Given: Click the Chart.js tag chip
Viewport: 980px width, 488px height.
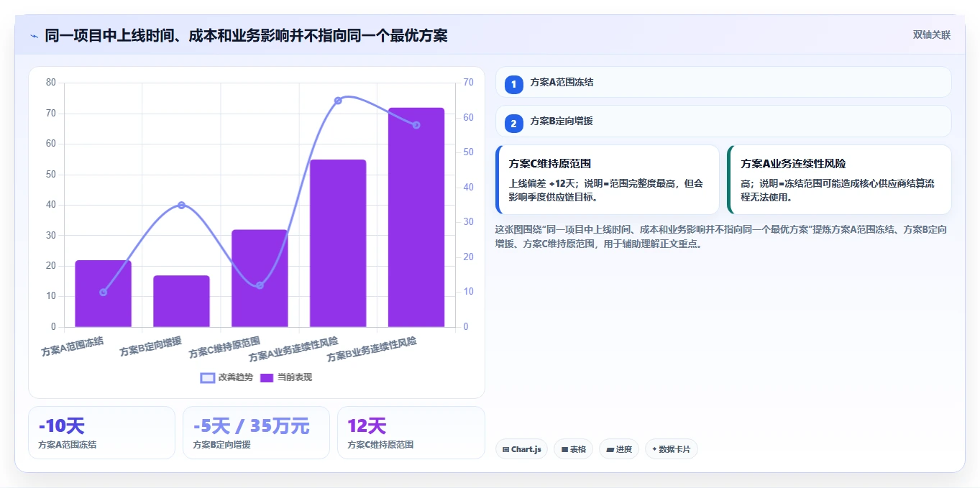Looking at the screenshot, I should pos(522,449).
